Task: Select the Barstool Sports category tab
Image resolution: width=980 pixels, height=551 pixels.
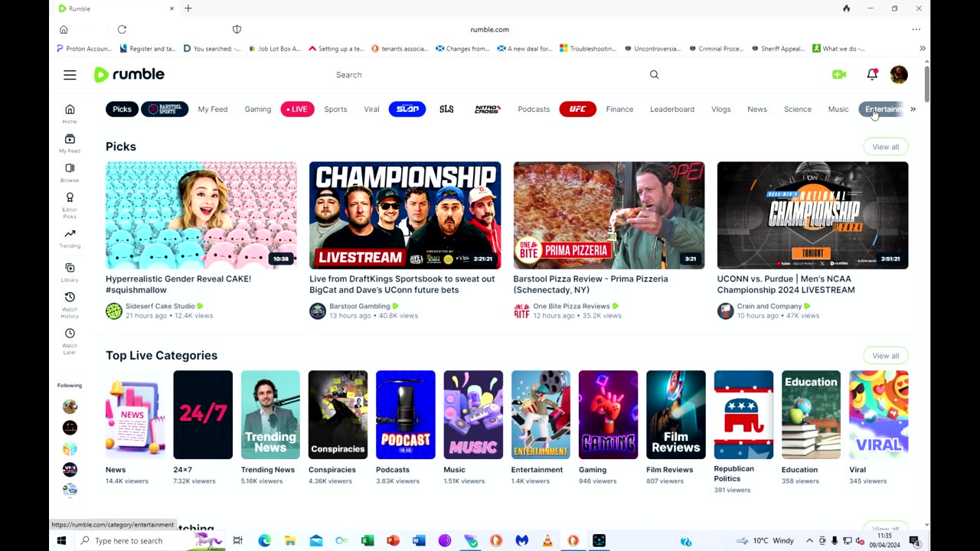Action: 165,109
